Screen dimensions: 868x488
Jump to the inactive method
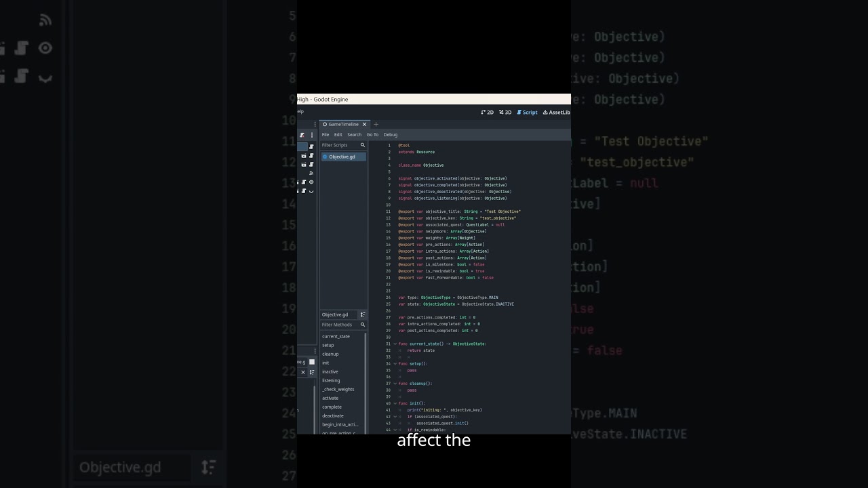click(x=330, y=371)
